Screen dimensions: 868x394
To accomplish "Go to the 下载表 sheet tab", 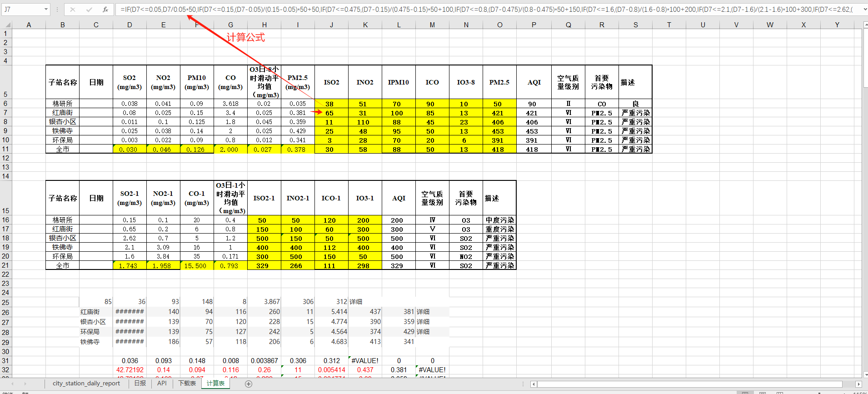I will tap(187, 384).
